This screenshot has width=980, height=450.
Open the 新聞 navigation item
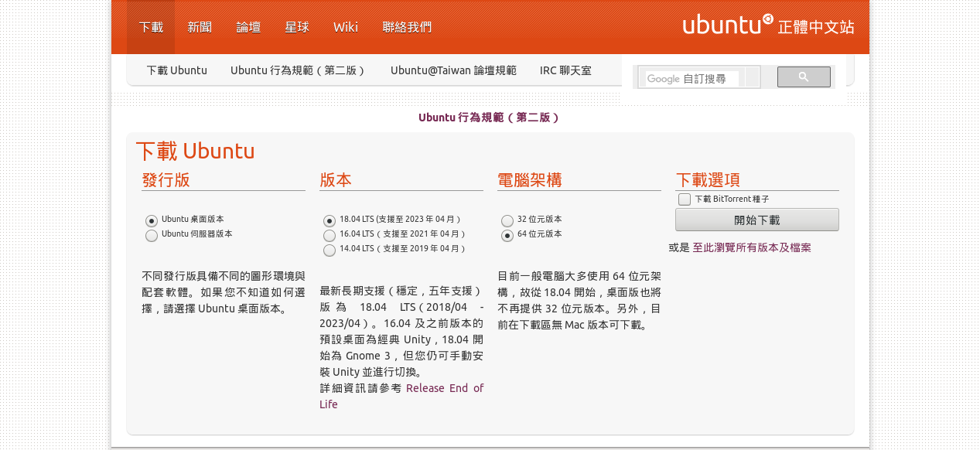point(200,27)
